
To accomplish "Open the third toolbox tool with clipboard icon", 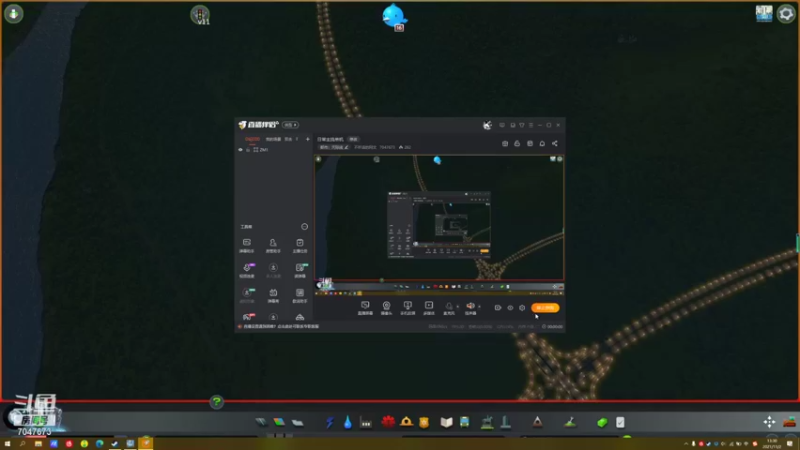I will 299,245.
